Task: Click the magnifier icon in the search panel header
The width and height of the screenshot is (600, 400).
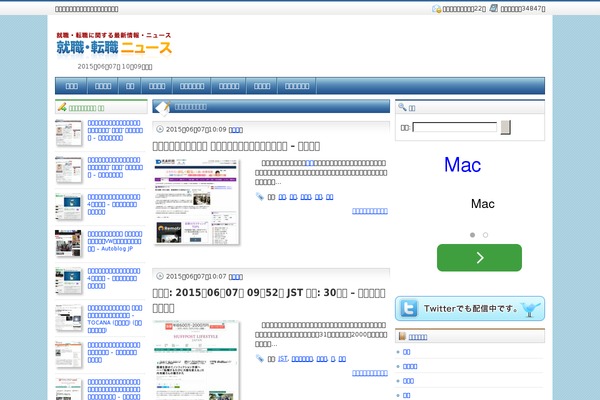Action: (x=402, y=107)
